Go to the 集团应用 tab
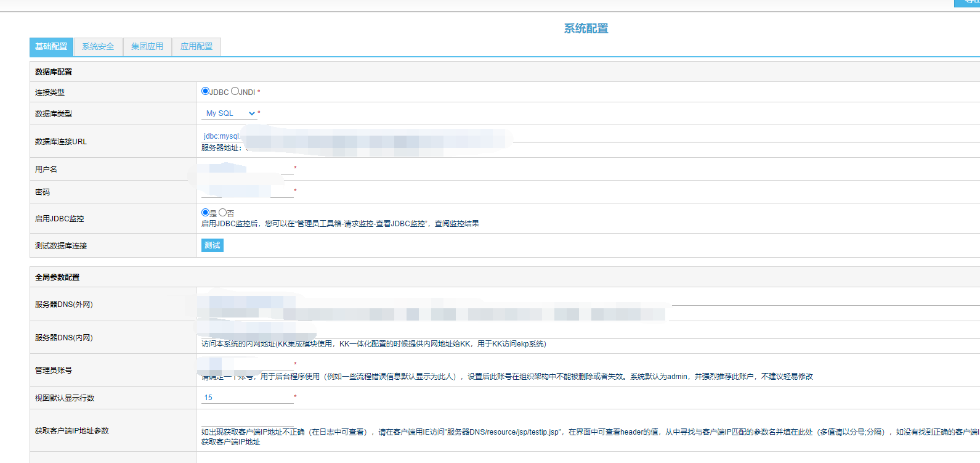 [147, 47]
